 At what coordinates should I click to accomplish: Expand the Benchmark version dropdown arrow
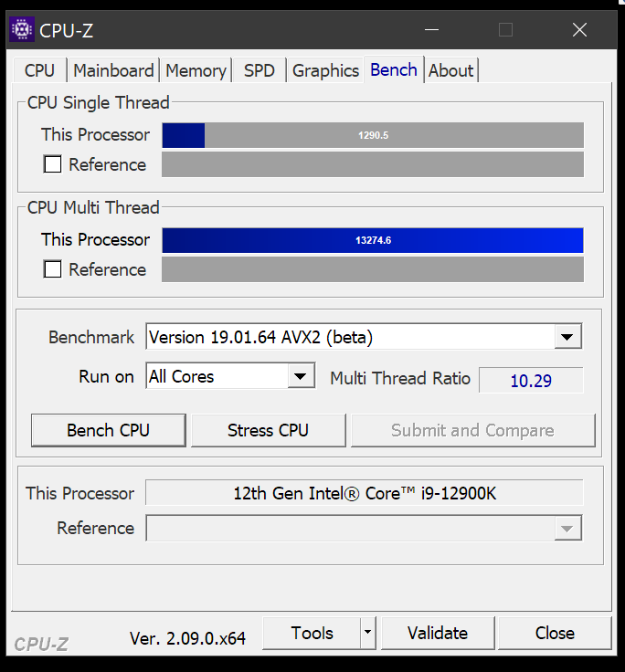tap(567, 337)
